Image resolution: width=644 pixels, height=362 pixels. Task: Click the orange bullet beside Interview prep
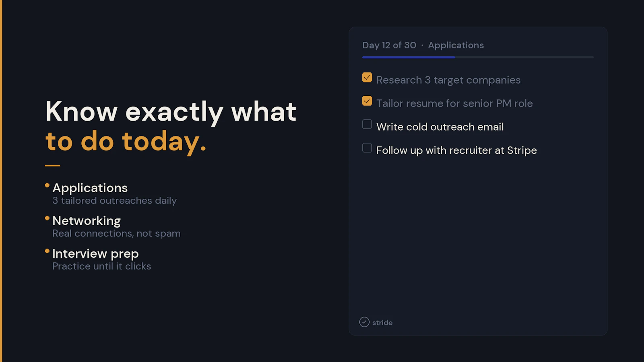[47, 251]
